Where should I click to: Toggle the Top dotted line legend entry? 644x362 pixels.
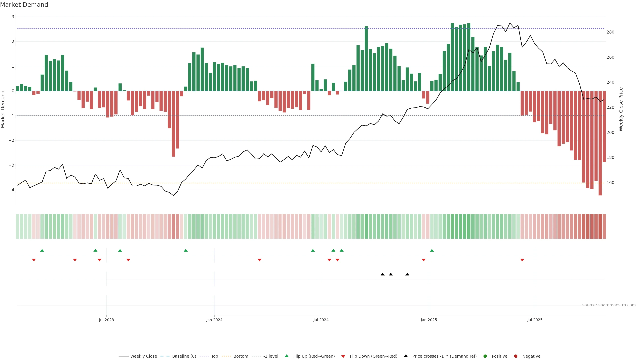point(214,356)
